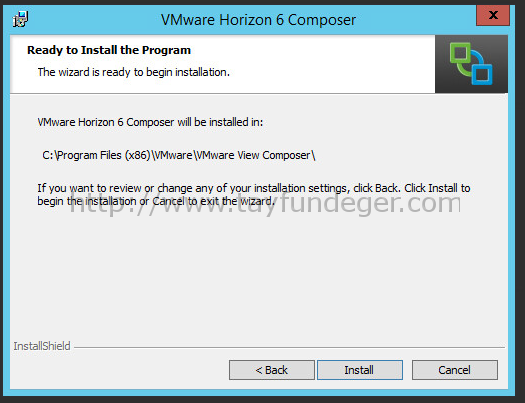Close the VMware Horizon 6 Composer window
The height and width of the screenshot is (403, 525).
tap(493, 15)
